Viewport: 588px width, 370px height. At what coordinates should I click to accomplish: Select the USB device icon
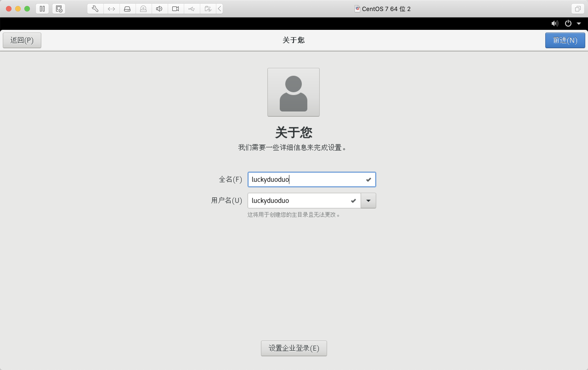click(x=191, y=9)
